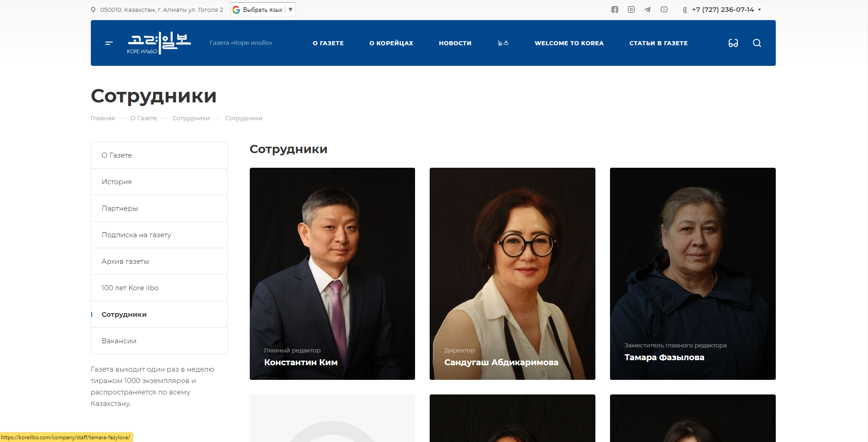Select История in sidebar

tap(159, 182)
